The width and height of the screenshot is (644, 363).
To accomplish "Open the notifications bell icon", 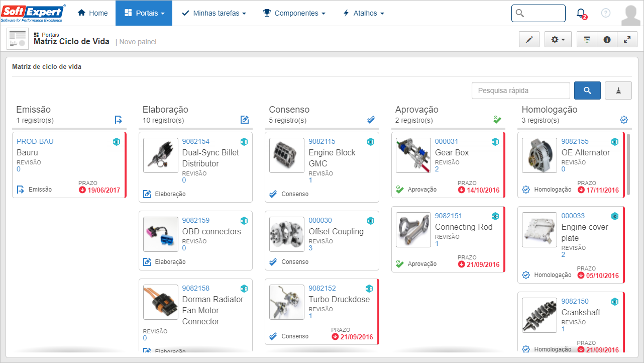I will coord(581,14).
